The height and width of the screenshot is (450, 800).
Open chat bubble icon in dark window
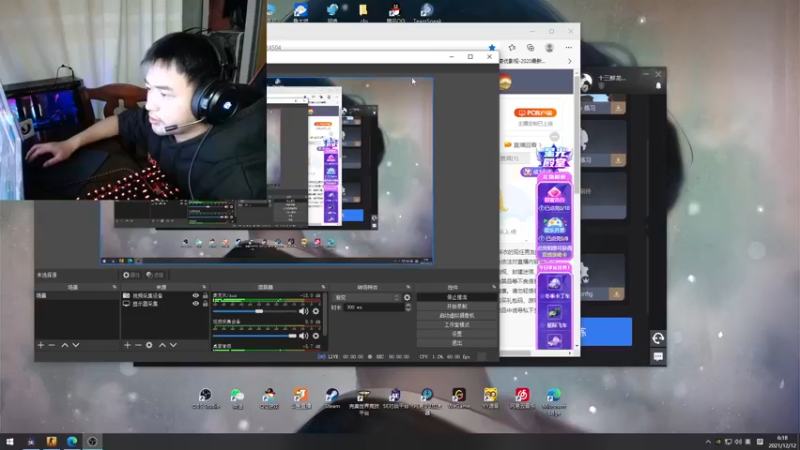click(x=658, y=357)
